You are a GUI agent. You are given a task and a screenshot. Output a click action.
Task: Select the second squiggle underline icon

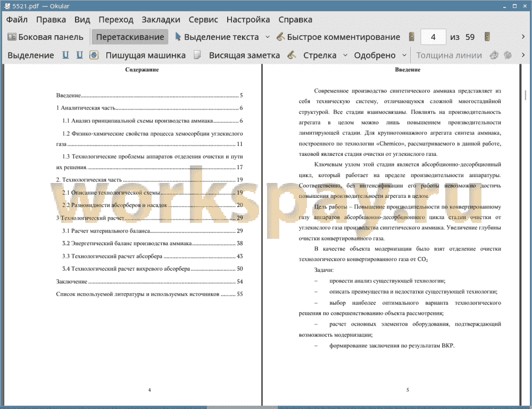click(x=80, y=55)
